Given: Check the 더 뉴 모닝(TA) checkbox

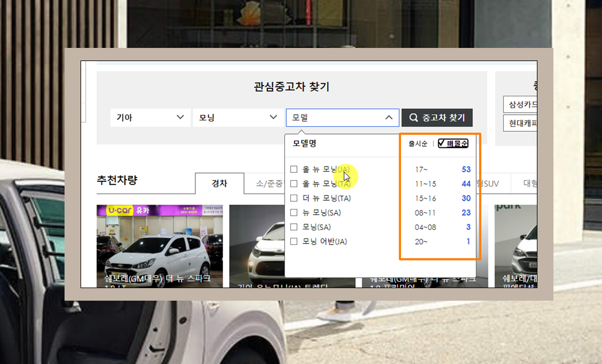Looking at the screenshot, I should (x=294, y=198).
